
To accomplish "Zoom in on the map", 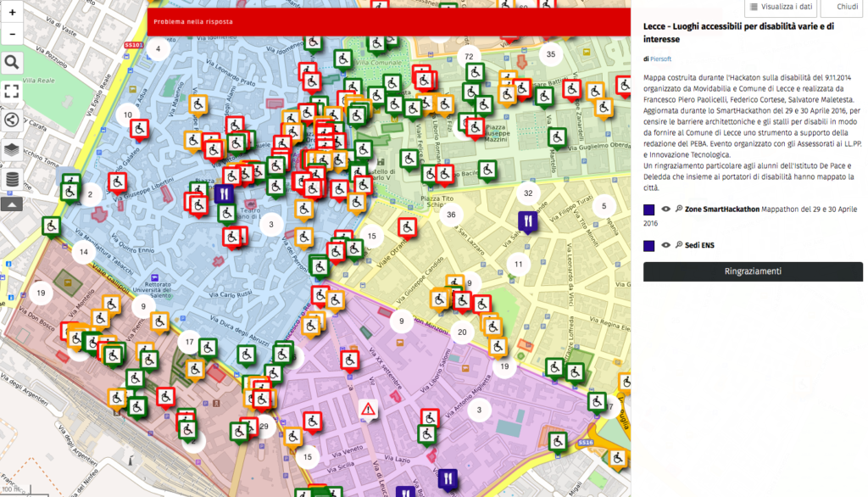I will [x=12, y=13].
